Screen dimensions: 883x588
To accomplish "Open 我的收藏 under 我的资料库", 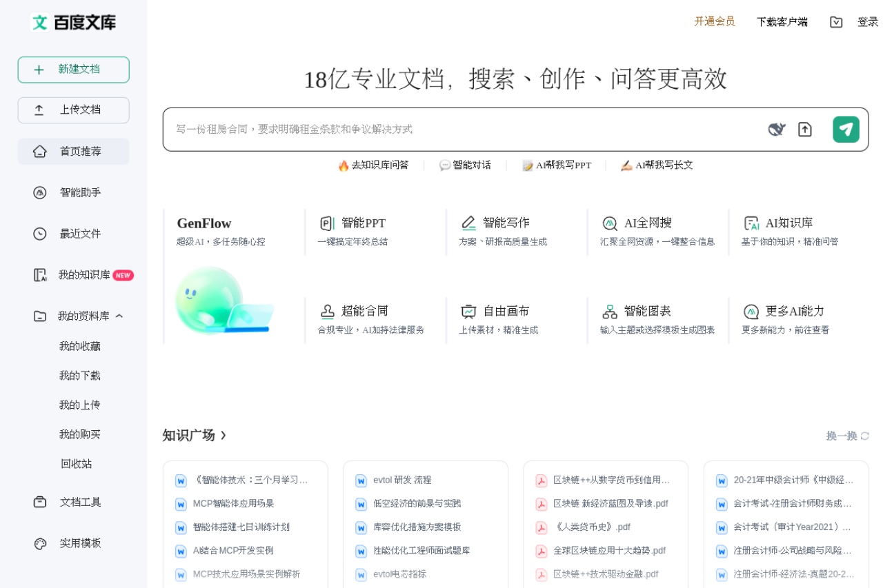I will click(80, 346).
